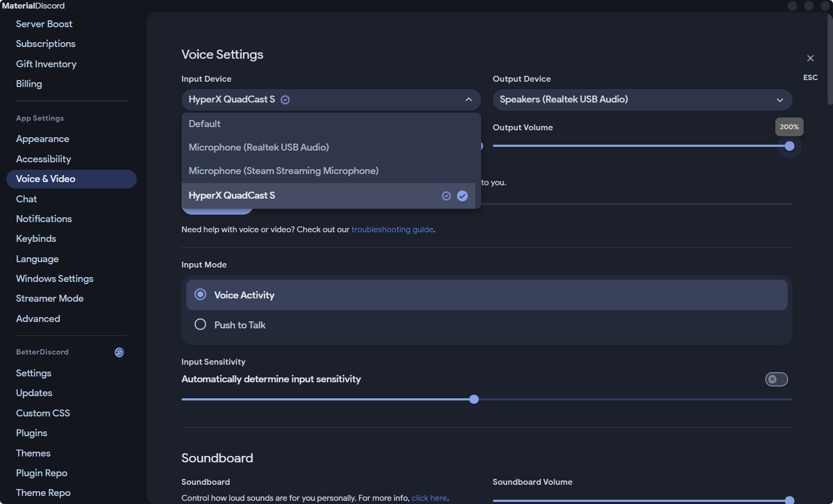This screenshot has height=504, width=833.
Task: Open Subscriptions settings page
Action: [46, 44]
